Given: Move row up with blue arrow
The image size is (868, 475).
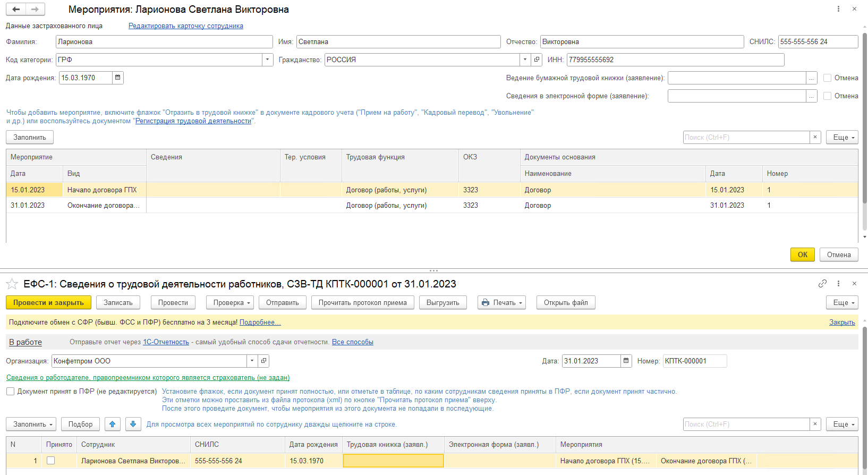Looking at the screenshot, I should (x=112, y=424).
